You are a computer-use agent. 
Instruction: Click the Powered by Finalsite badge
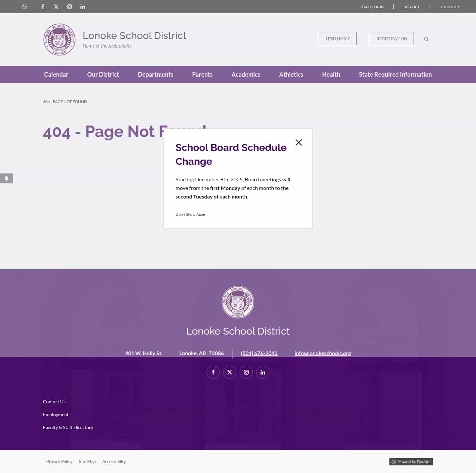tap(411, 461)
